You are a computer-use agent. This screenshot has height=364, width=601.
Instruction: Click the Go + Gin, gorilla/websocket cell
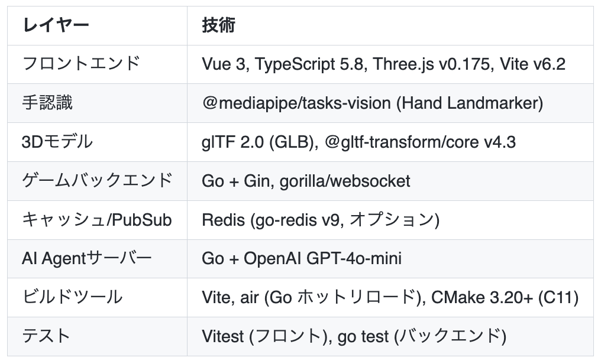point(306,180)
